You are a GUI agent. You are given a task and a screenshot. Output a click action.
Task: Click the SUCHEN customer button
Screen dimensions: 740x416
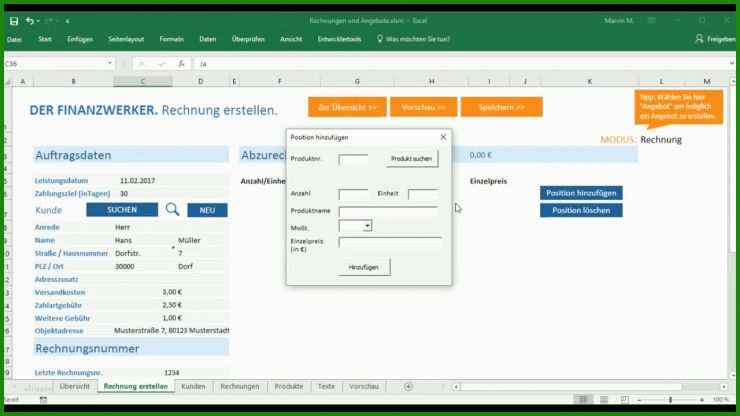point(122,210)
